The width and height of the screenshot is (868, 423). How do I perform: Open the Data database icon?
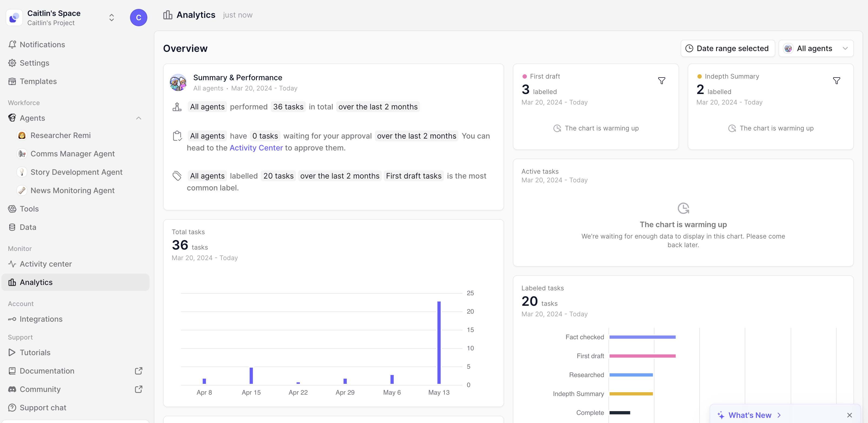pyautogui.click(x=12, y=227)
